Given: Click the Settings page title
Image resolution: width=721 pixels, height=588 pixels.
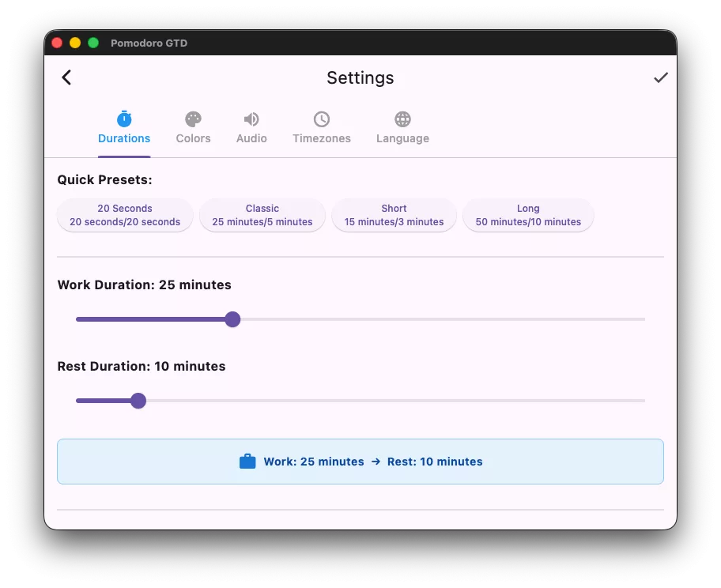Looking at the screenshot, I should pyautogui.click(x=360, y=77).
